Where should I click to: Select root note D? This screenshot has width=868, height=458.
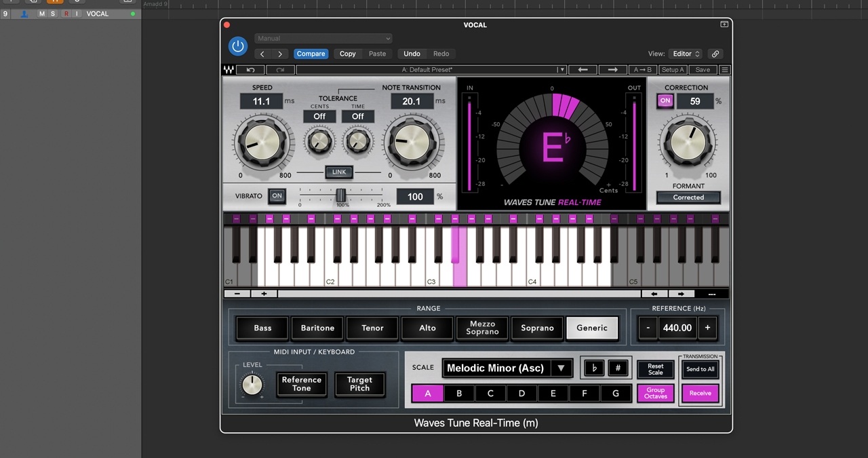521,394
